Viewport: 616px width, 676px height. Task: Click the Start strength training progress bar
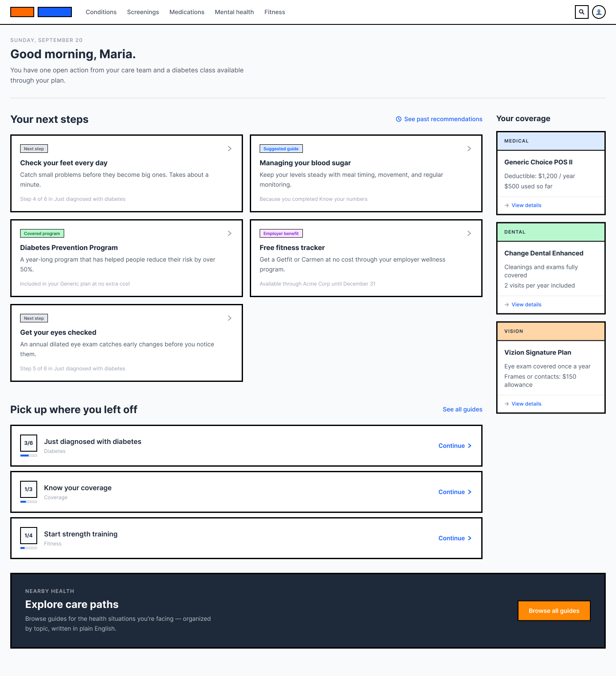click(29, 548)
